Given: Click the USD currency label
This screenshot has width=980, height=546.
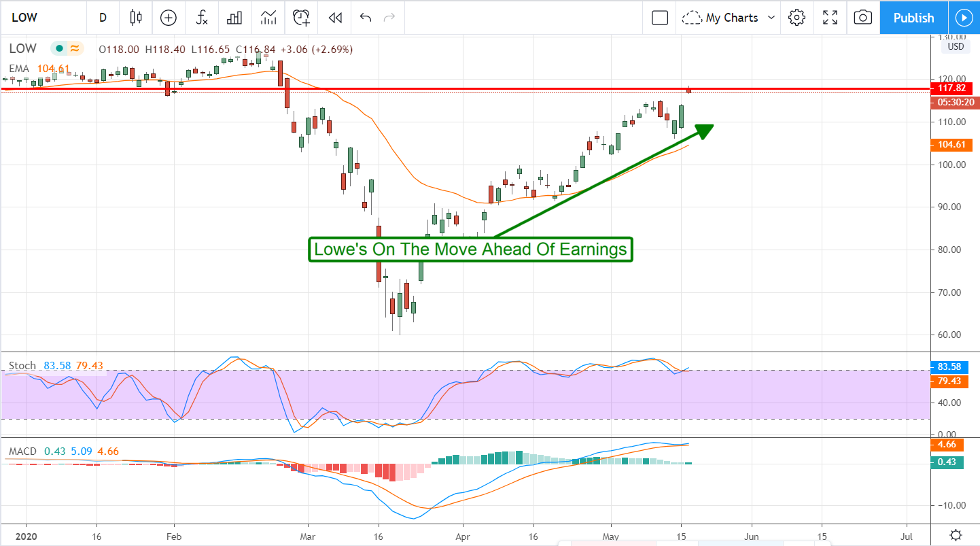Looking at the screenshot, I should [x=955, y=47].
